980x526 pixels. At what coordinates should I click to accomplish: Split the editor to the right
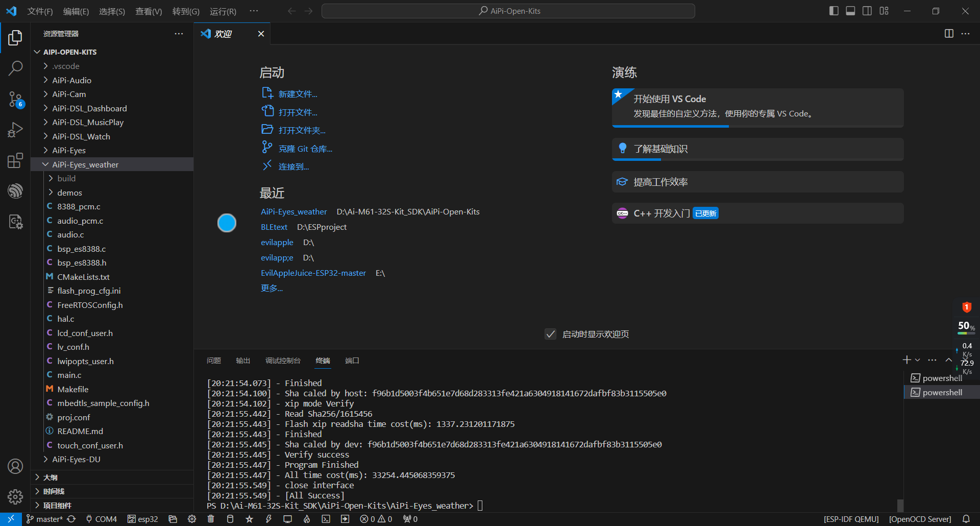[x=949, y=34]
